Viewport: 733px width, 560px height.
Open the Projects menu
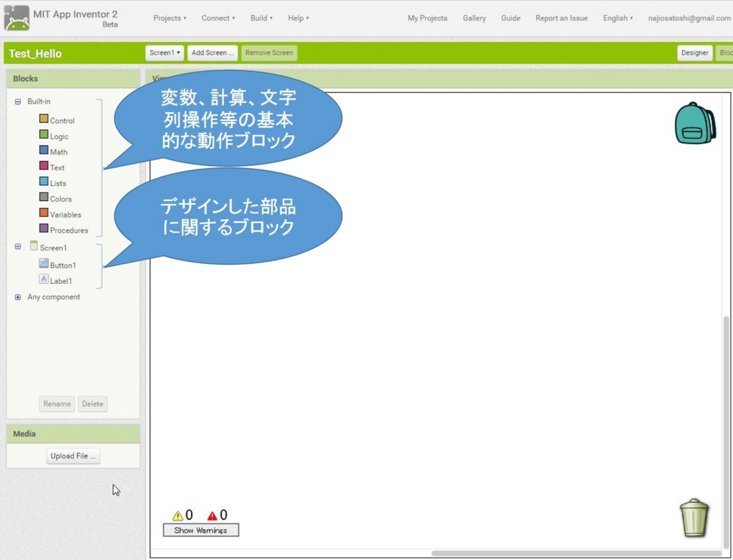[x=169, y=18]
